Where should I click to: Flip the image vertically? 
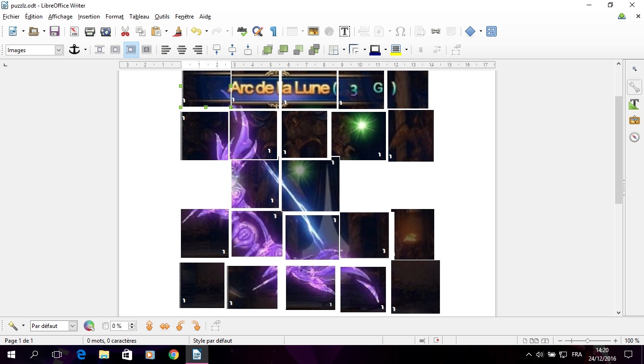[149, 326]
